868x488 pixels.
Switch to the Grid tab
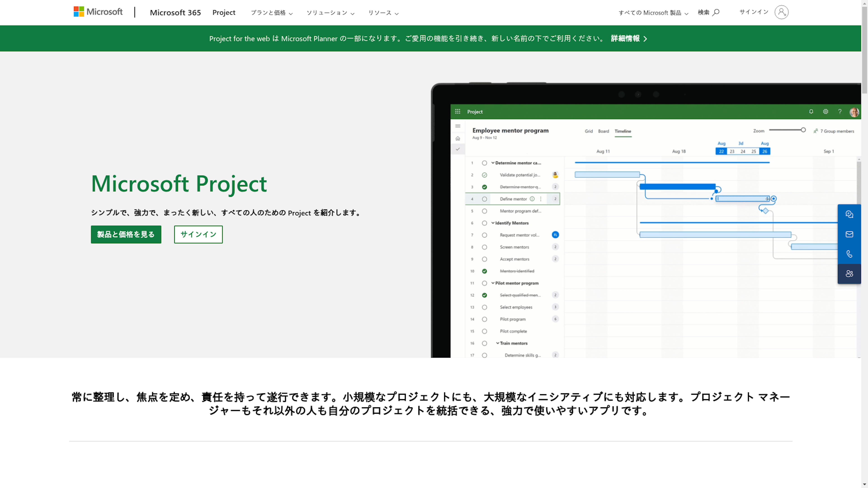point(589,131)
